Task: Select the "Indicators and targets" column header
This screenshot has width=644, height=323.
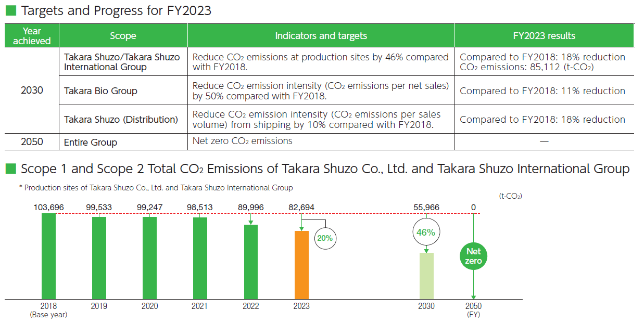Action: point(321,36)
